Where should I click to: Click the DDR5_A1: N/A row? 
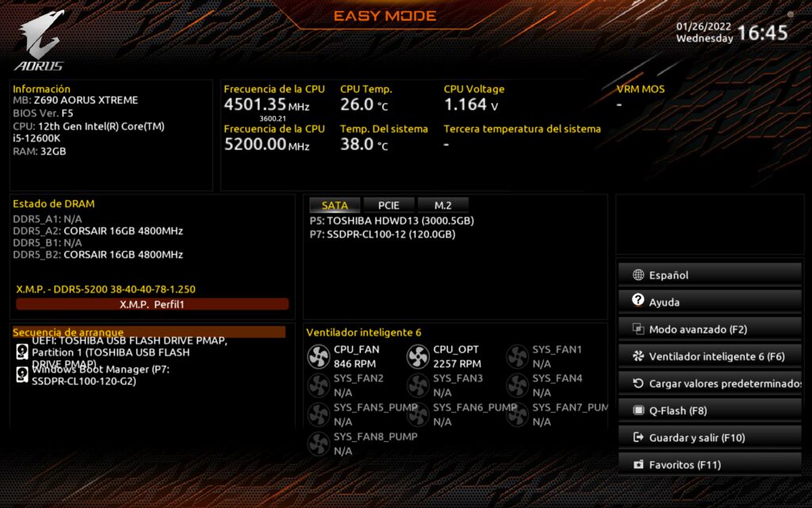(47, 219)
